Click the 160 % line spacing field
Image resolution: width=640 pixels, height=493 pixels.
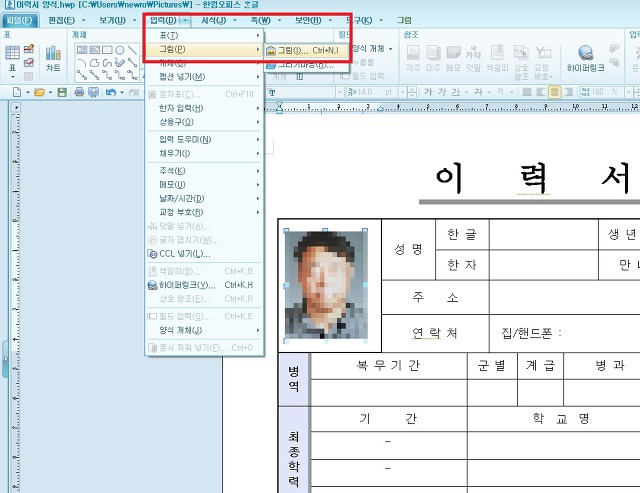click(602, 92)
